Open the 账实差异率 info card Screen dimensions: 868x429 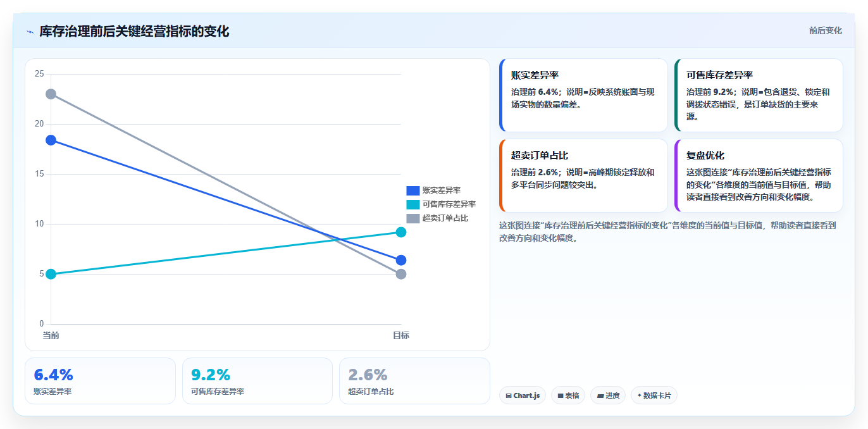pos(583,95)
